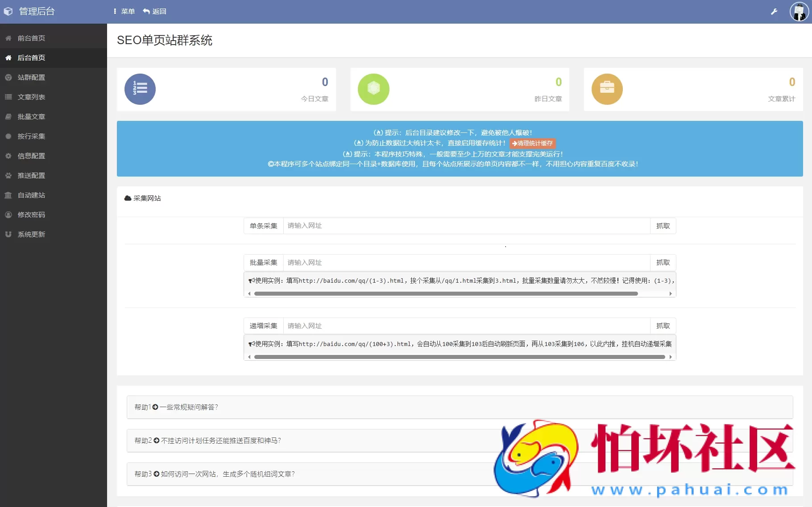Image resolution: width=812 pixels, height=507 pixels.
Task: Expand the 帮助1 FAQ panel
Action: click(177, 407)
